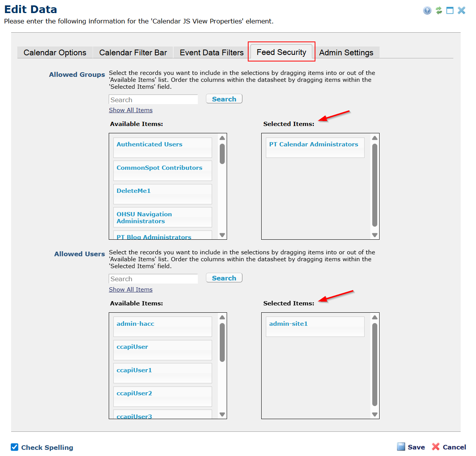Click Show All Items under Allowed Users

(131, 290)
